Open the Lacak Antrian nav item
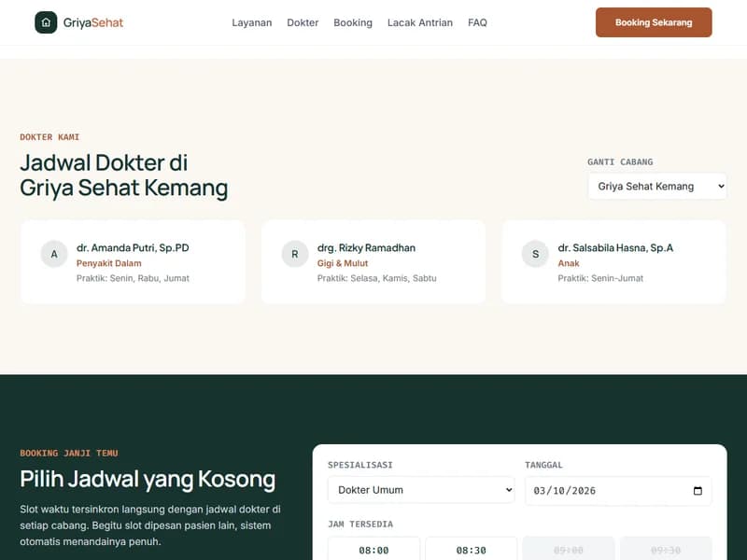This screenshot has width=747, height=560. (x=419, y=22)
